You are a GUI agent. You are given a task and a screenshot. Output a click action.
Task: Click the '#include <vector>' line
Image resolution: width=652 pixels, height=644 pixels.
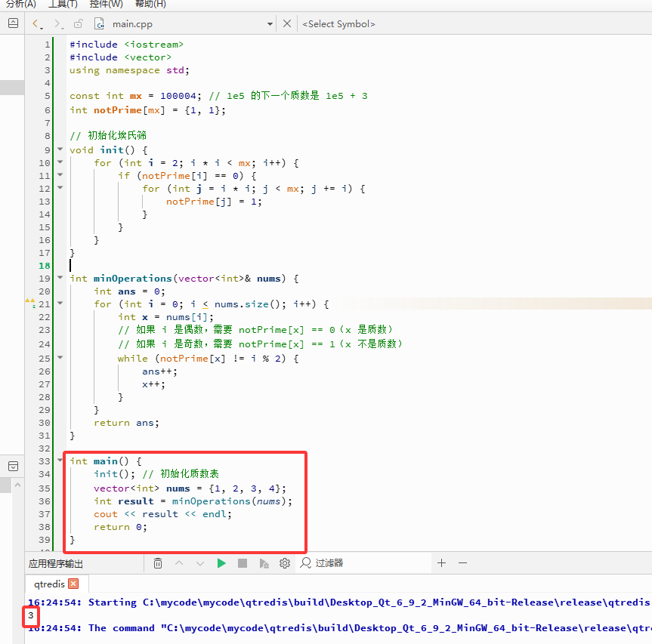[x=120, y=57]
